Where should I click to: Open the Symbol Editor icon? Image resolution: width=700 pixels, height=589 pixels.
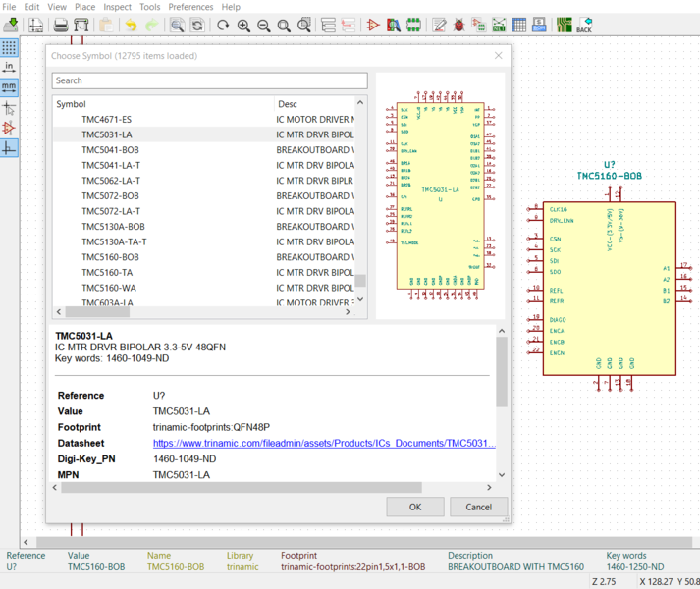(373, 25)
